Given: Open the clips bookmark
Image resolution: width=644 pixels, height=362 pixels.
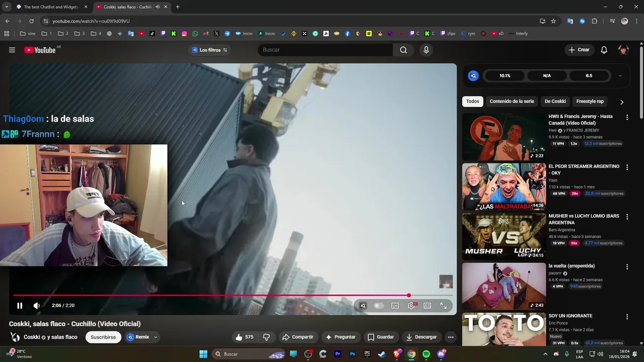Looking at the screenshot, I should coord(448,34).
